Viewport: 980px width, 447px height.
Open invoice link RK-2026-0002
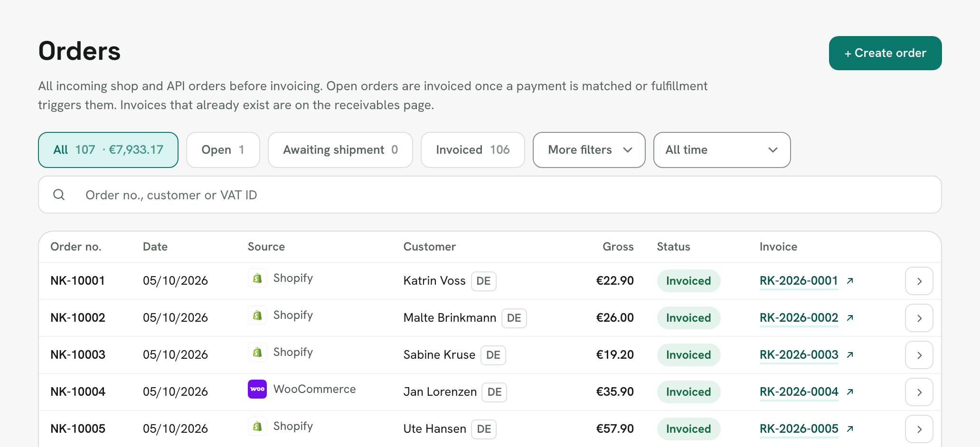tap(799, 318)
